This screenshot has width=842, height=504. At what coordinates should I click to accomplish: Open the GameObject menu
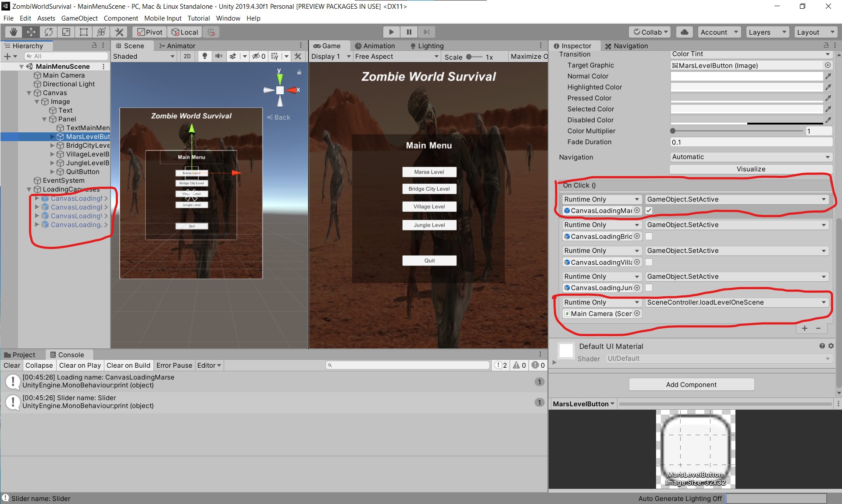[79, 18]
